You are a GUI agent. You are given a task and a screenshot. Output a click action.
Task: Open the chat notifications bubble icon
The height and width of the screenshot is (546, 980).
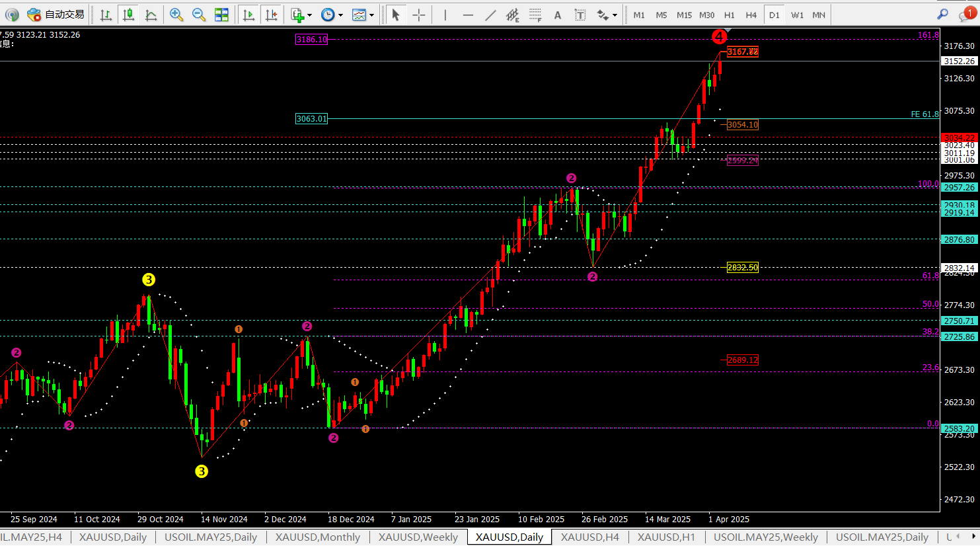coord(967,15)
